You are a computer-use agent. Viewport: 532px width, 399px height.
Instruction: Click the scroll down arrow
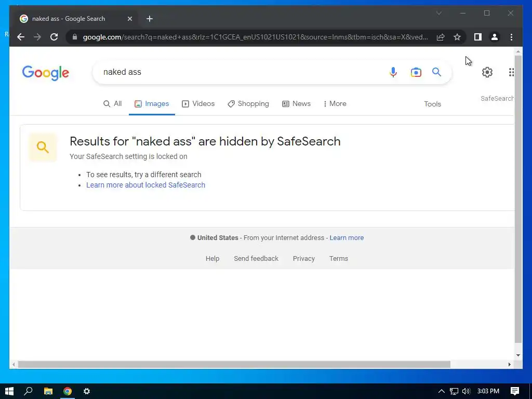518,355
